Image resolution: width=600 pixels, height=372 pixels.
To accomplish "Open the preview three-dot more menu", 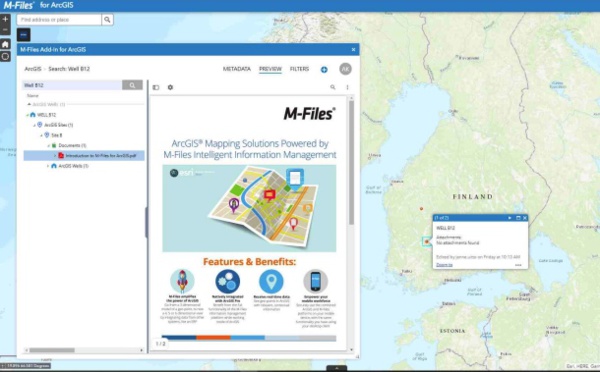I will click(347, 87).
